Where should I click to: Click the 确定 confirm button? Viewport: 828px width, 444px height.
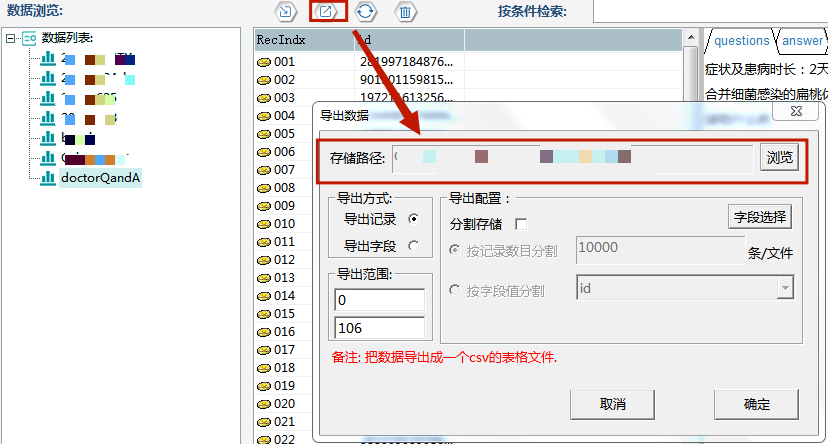coord(756,404)
